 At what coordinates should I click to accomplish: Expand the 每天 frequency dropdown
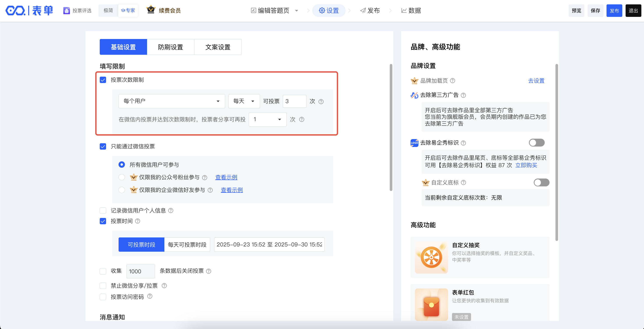[x=244, y=101]
